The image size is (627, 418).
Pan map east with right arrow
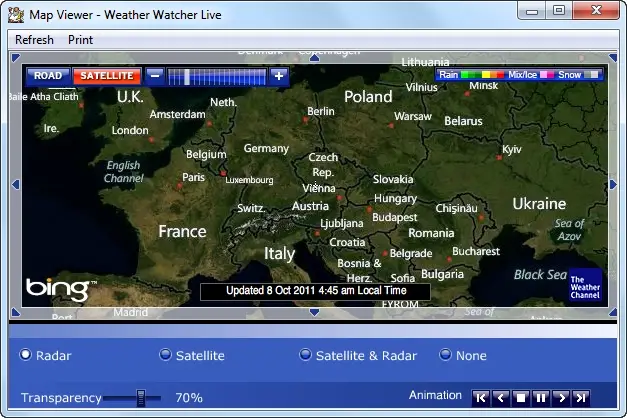613,184
